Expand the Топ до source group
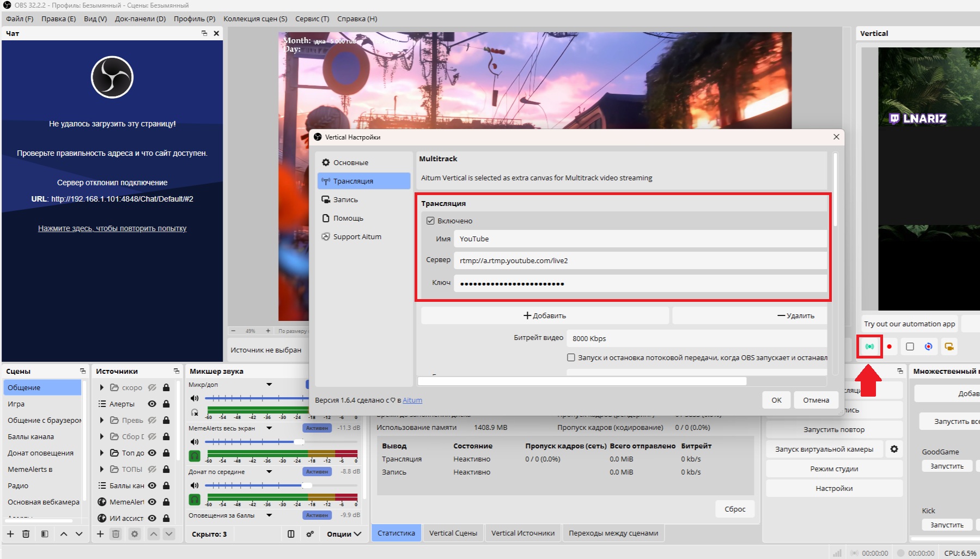The image size is (980, 559). tap(102, 453)
